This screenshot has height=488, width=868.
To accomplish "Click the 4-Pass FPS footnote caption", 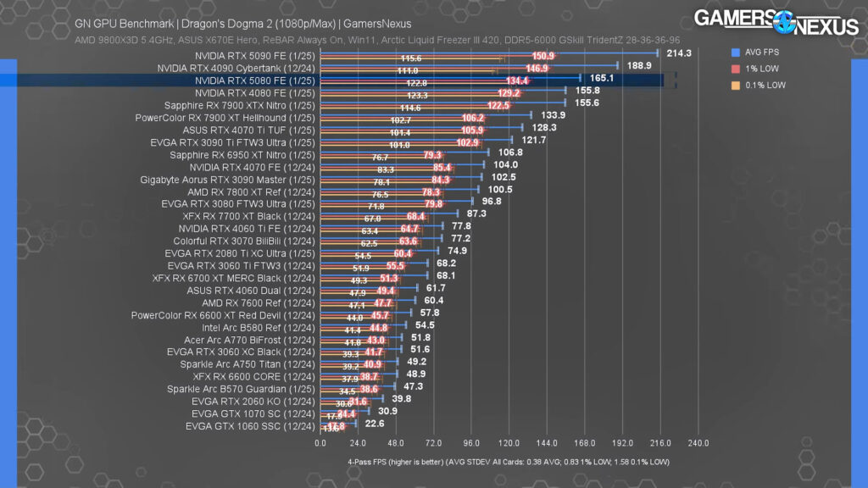I will tap(509, 462).
